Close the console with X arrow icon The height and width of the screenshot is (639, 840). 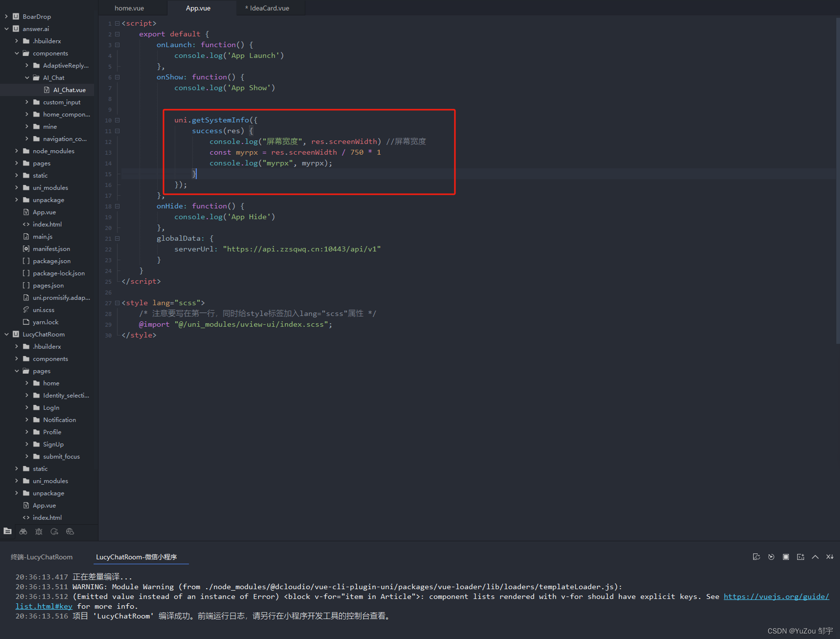coord(830,557)
